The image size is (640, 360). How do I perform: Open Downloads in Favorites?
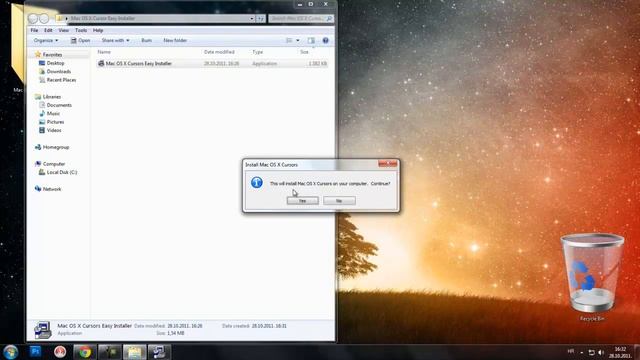pos(58,71)
